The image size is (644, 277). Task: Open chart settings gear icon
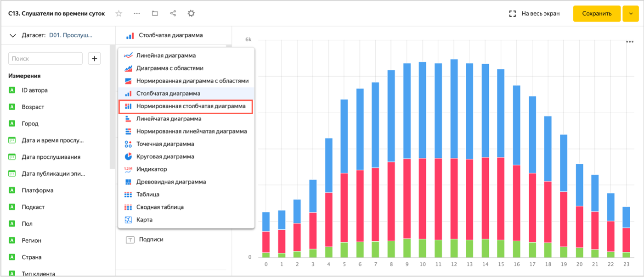(191, 14)
